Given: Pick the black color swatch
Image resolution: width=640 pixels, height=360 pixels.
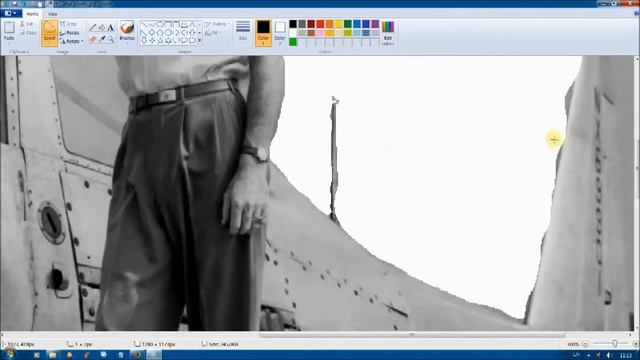Looking at the screenshot, I should coord(293,24).
